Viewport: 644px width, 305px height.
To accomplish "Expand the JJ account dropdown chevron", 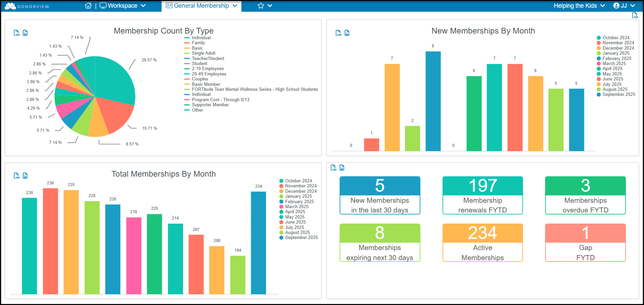I will pos(633,6).
